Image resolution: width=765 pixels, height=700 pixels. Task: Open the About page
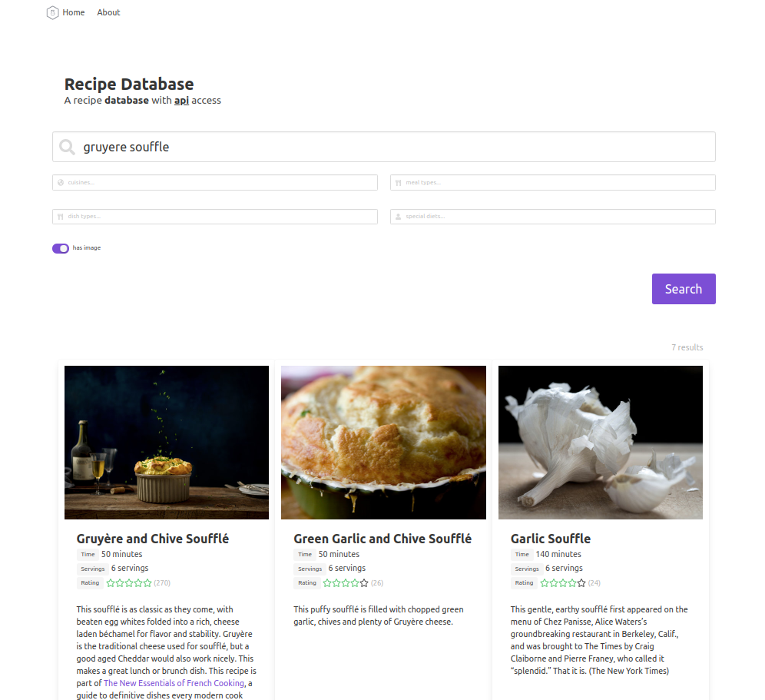coord(108,13)
